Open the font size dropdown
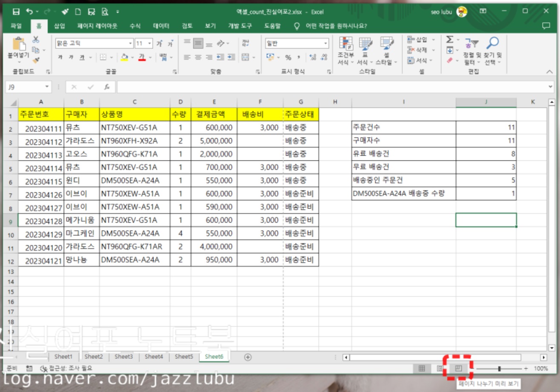 150,43
